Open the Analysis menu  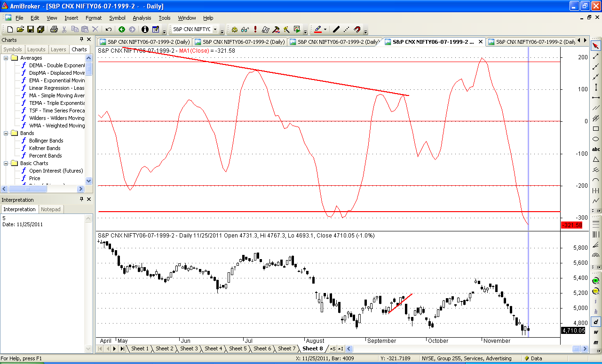coord(142,18)
